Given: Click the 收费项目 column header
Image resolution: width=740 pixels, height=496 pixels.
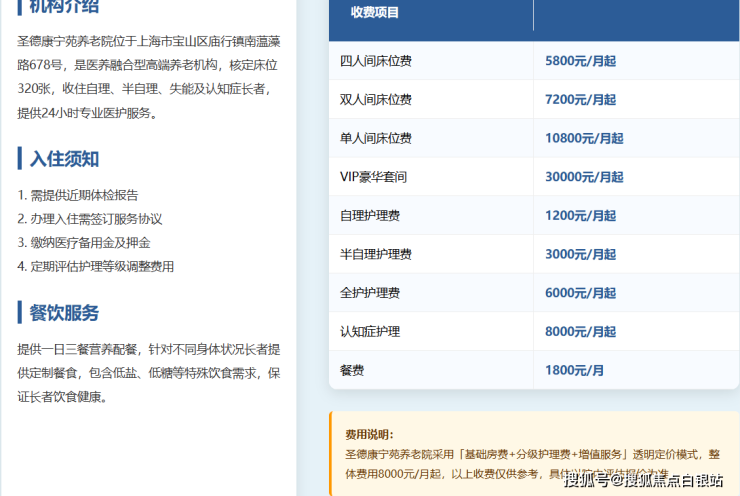Looking at the screenshot, I should pos(375,12).
